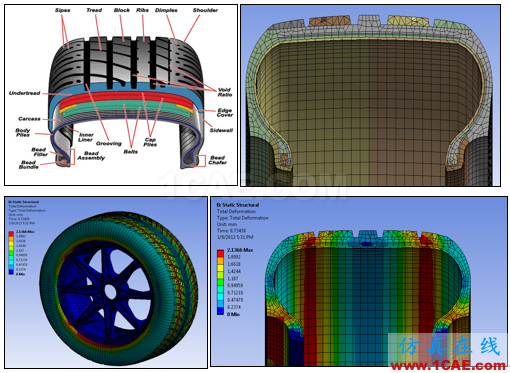Click the www.1CAE.com watermark link
510x373 pixels.
pyautogui.click(x=447, y=365)
